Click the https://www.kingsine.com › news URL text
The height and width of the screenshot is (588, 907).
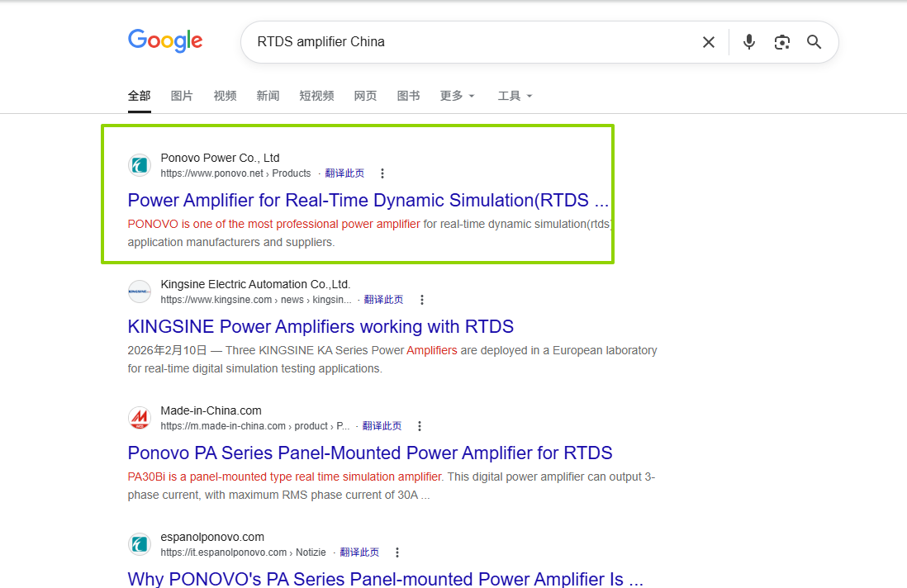tap(256, 300)
